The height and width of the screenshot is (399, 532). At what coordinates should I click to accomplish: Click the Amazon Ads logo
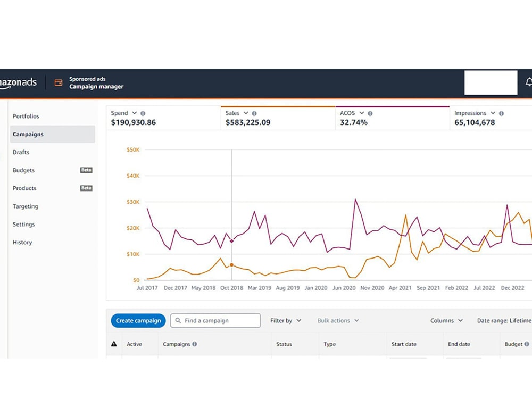pos(18,82)
